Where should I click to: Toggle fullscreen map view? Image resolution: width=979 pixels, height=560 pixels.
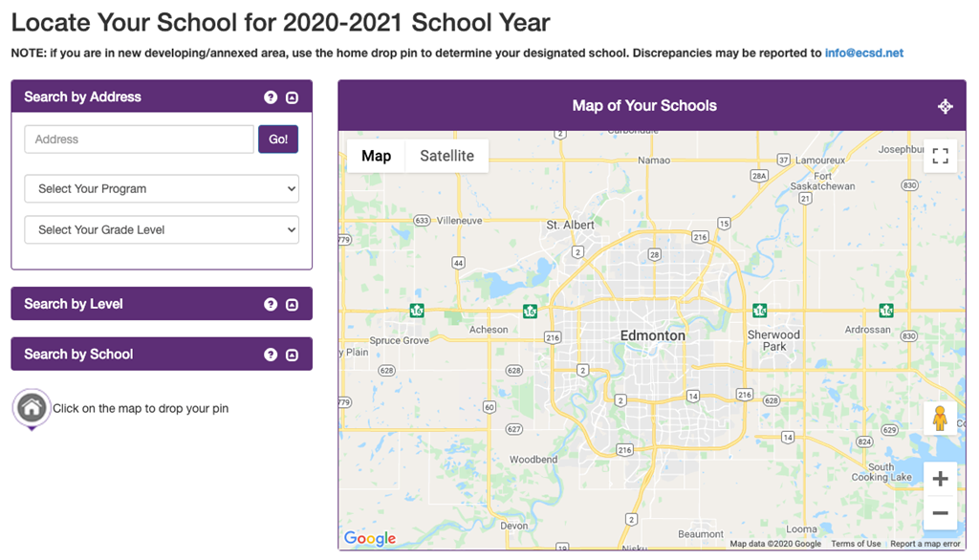pyautogui.click(x=940, y=156)
